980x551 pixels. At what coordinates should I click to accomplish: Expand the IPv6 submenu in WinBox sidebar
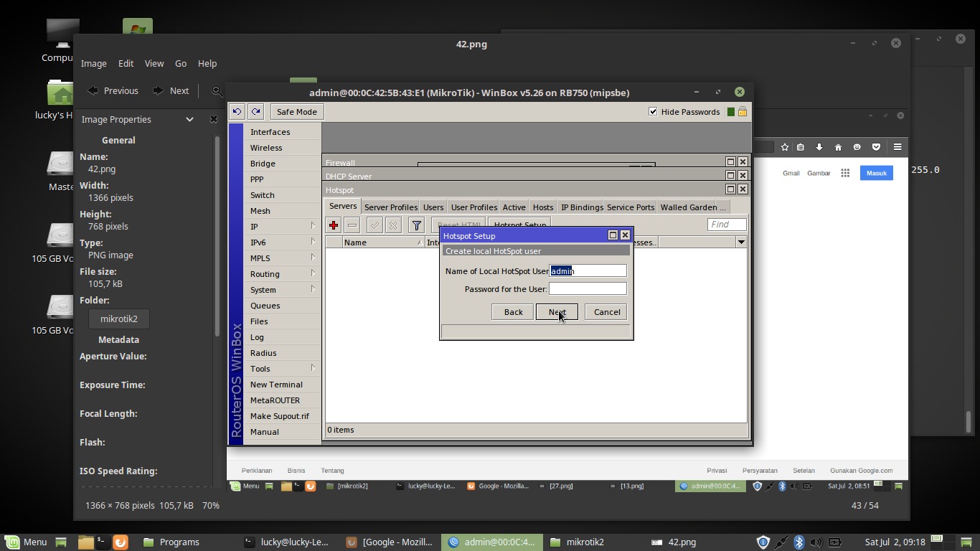point(313,242)
